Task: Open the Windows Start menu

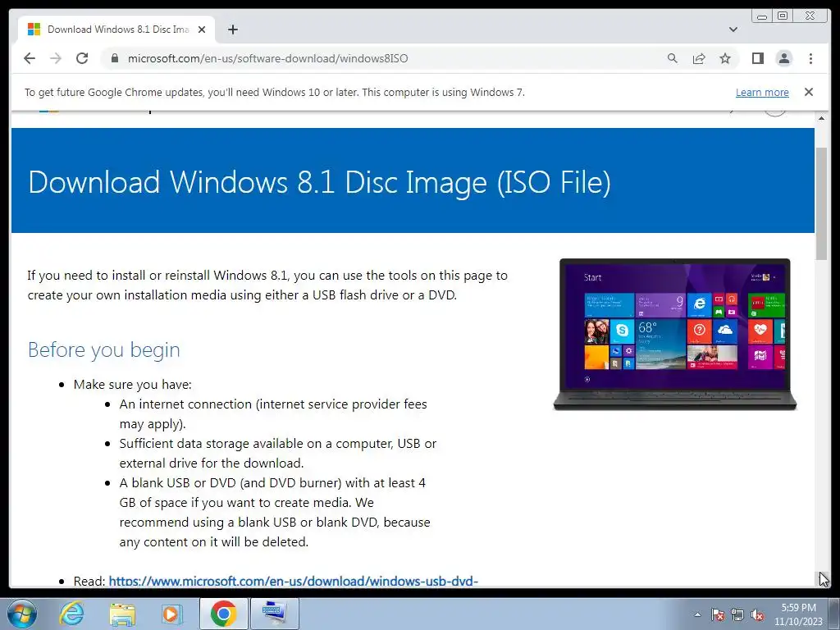Action: click(22, 614)
